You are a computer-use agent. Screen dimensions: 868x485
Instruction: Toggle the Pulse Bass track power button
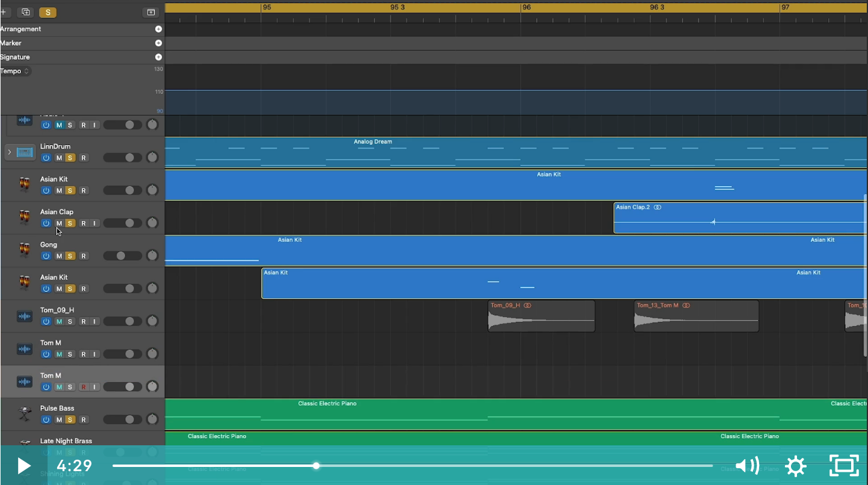[x=46, y=419]
